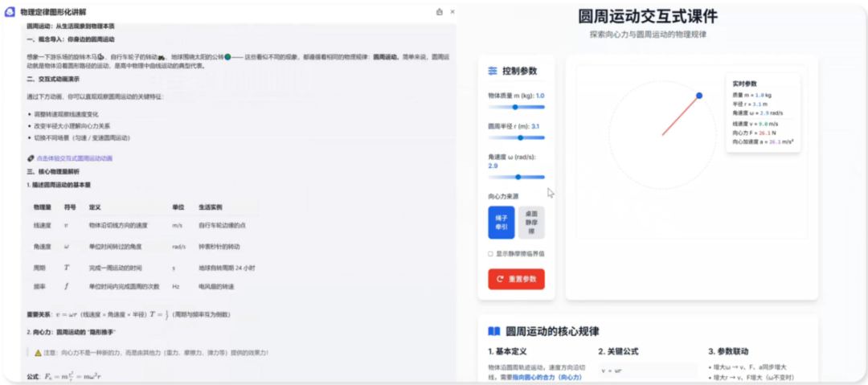
Task: Click the 向心力 F = 26.1 N reading
Action: point(755,133)
